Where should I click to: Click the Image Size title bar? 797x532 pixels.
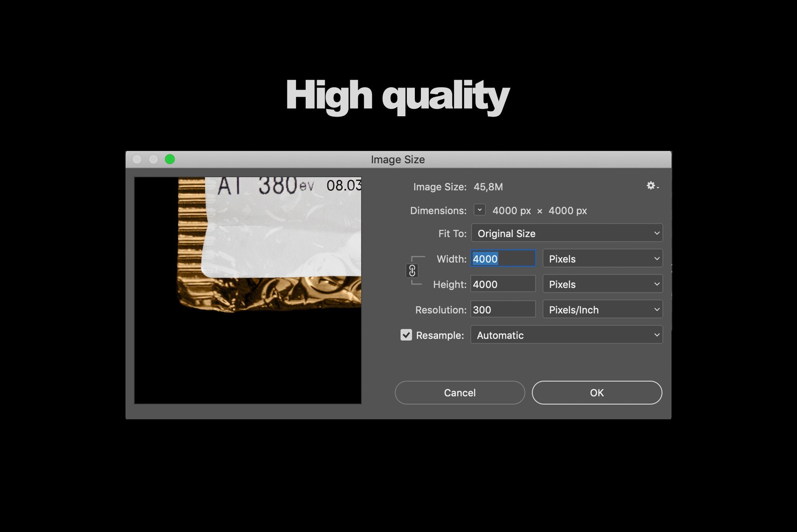pos(398,160)
